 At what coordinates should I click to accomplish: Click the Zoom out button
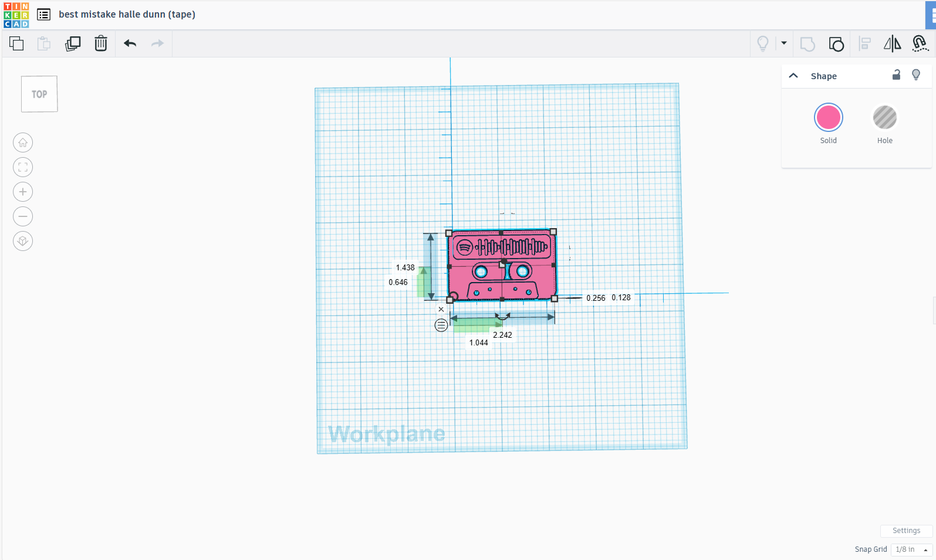pyautogui.click(x=23, y=216)
